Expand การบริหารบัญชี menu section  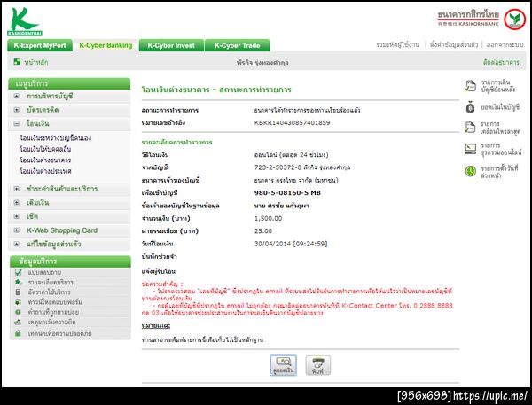pyautogui.click(x=16, y=96)
